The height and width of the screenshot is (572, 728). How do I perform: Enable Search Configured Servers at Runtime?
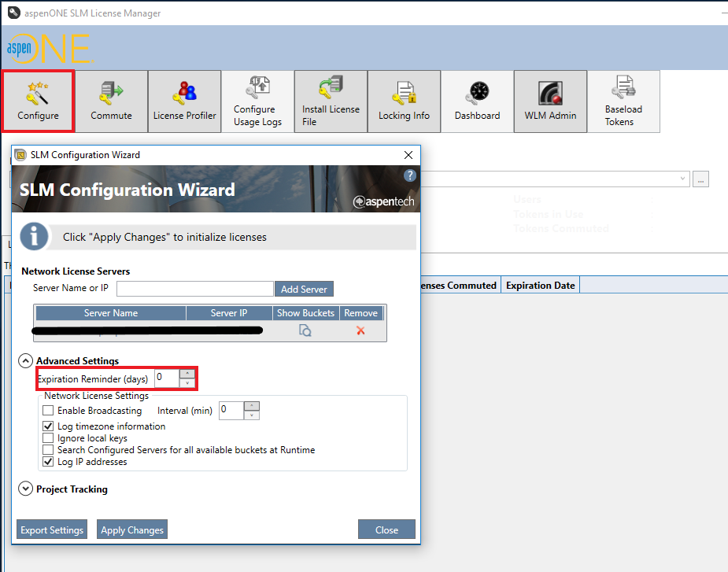point(48,450)
